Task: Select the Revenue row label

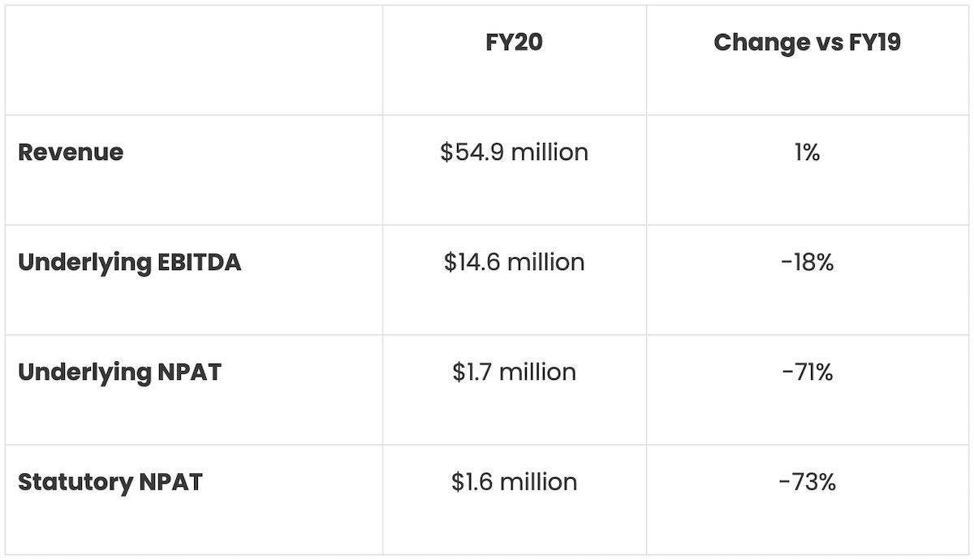Action: point(71,153)
